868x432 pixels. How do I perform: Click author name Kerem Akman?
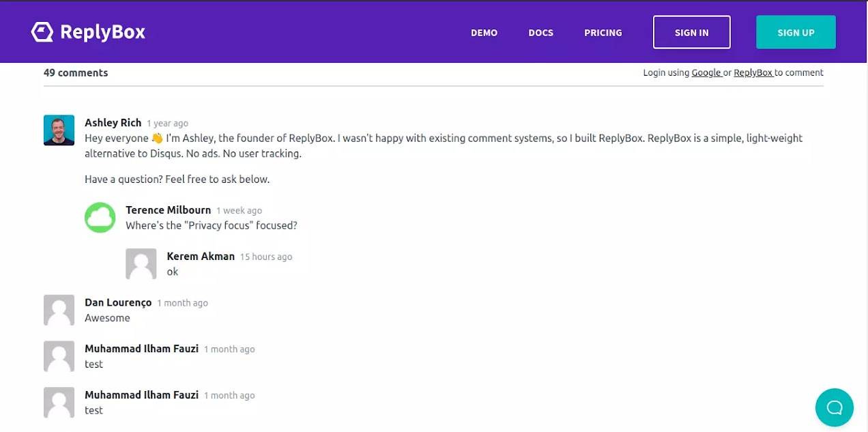(x=201, y=257)
